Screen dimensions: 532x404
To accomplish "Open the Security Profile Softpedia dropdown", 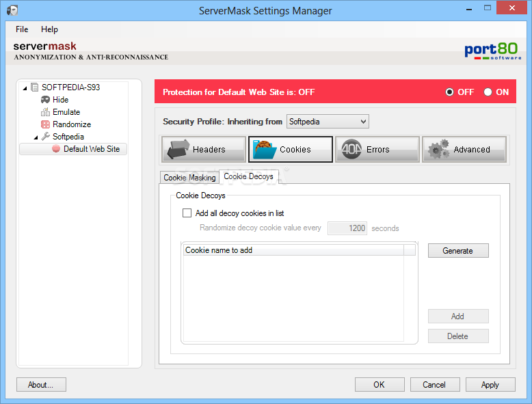I will tap(328, 122).
